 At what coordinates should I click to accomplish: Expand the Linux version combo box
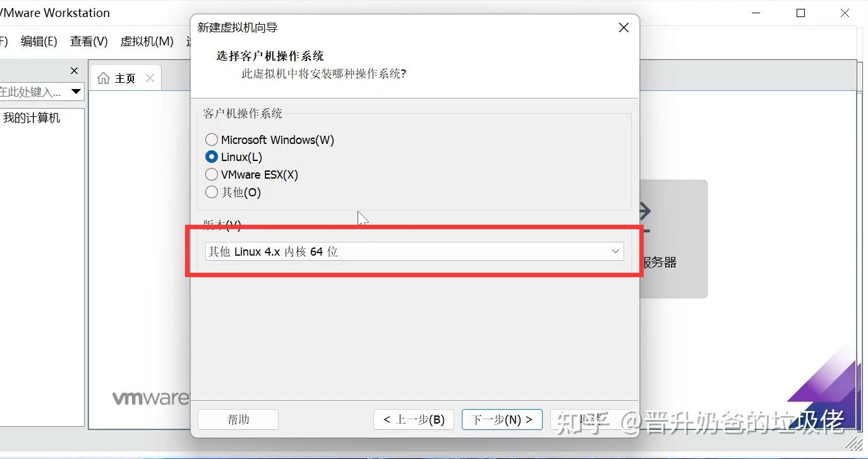pyautogui.click(x=414, y=251)
